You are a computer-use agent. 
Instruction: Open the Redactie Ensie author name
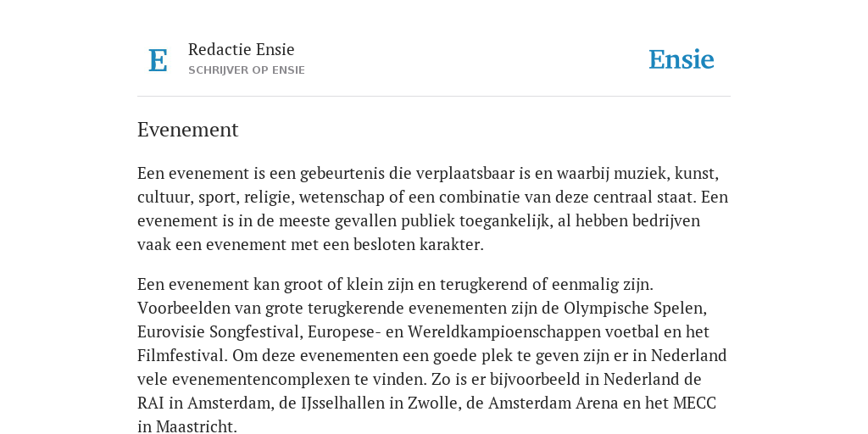point(242,49)
